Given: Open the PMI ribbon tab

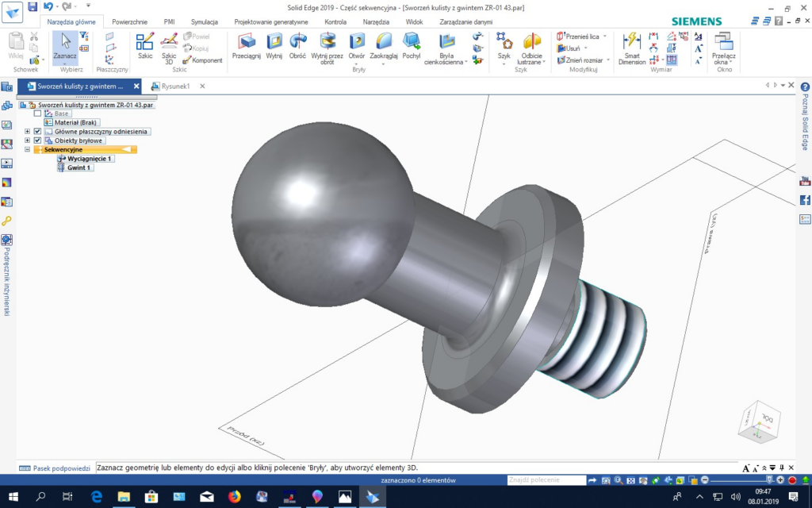Looking at the screenshot, I should click(170, 21).
